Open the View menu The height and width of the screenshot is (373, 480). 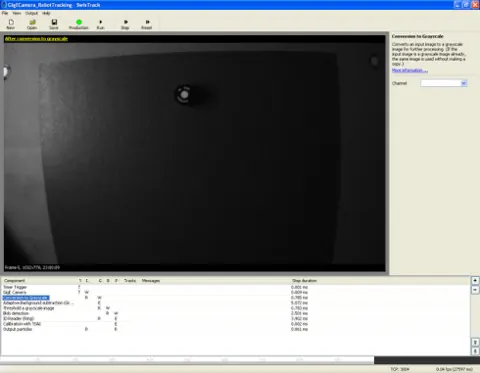click(17, 13)
